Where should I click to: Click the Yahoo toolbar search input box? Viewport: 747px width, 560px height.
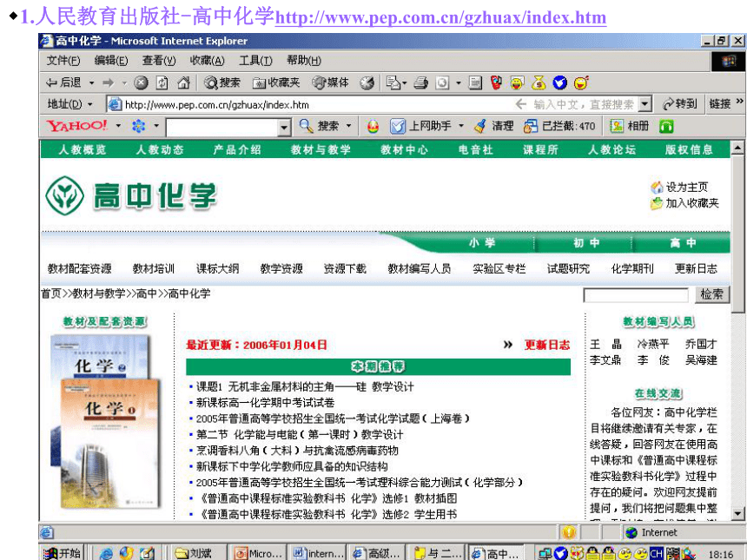coord(222,127)
